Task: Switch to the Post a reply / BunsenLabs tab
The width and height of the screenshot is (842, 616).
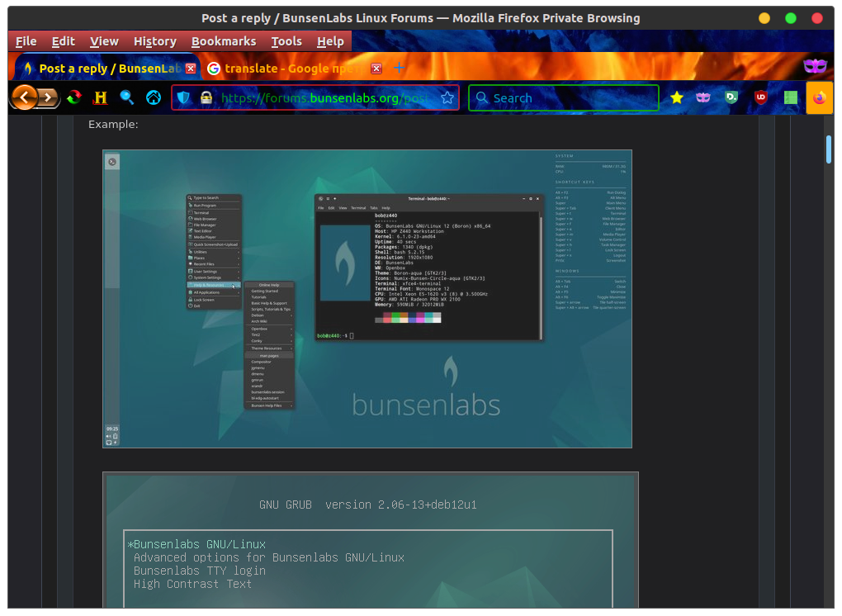Action: 107,69
